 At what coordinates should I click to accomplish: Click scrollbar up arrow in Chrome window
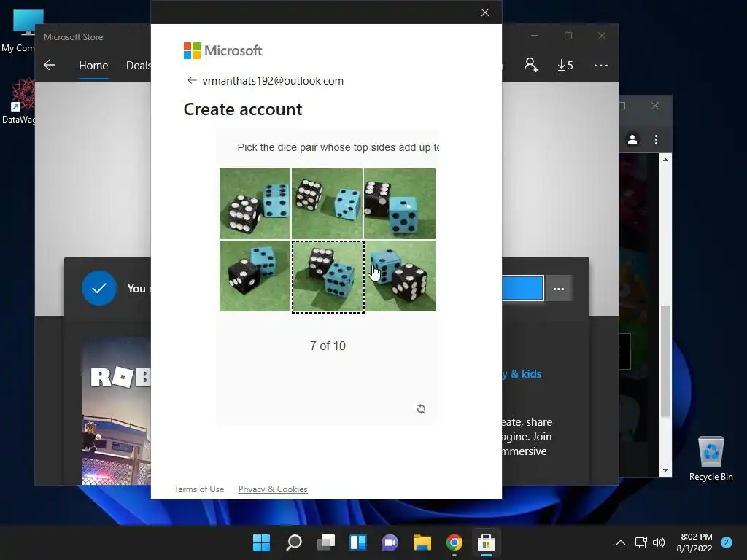coord(665,160)
